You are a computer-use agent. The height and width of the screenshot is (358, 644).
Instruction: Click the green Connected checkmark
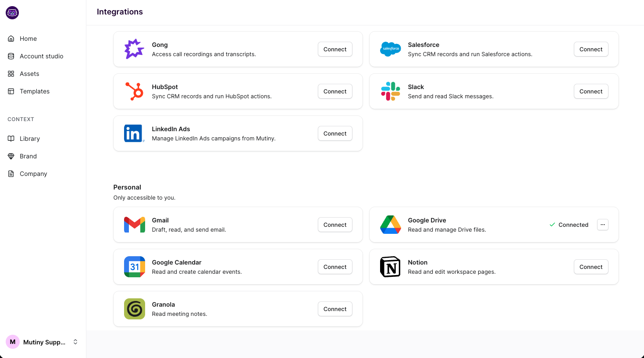coord(552,225)
